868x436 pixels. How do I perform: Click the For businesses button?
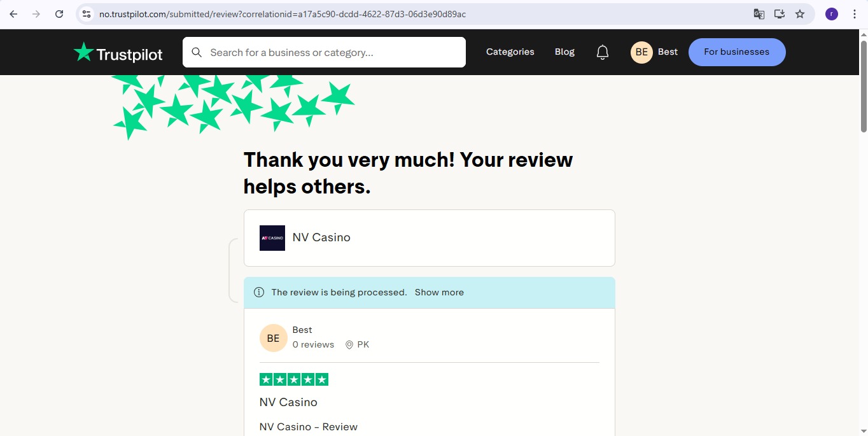737,52
